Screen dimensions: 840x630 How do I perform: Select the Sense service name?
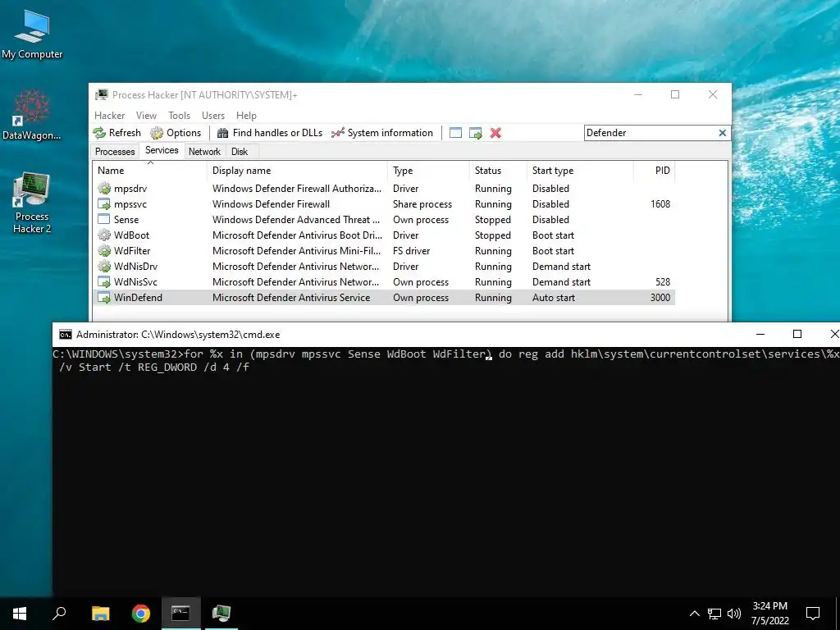(126, 220)
